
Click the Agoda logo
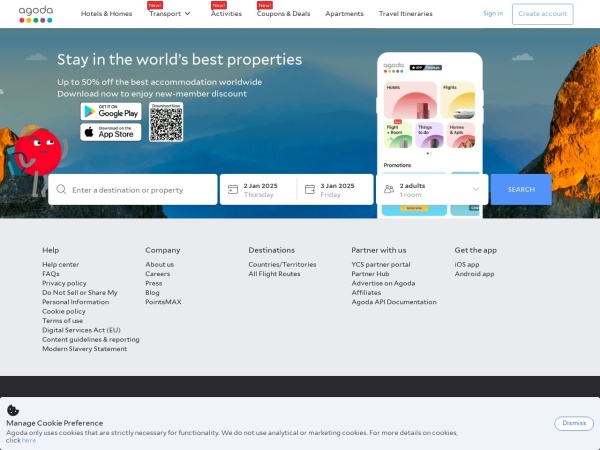[x=36, y=14]
